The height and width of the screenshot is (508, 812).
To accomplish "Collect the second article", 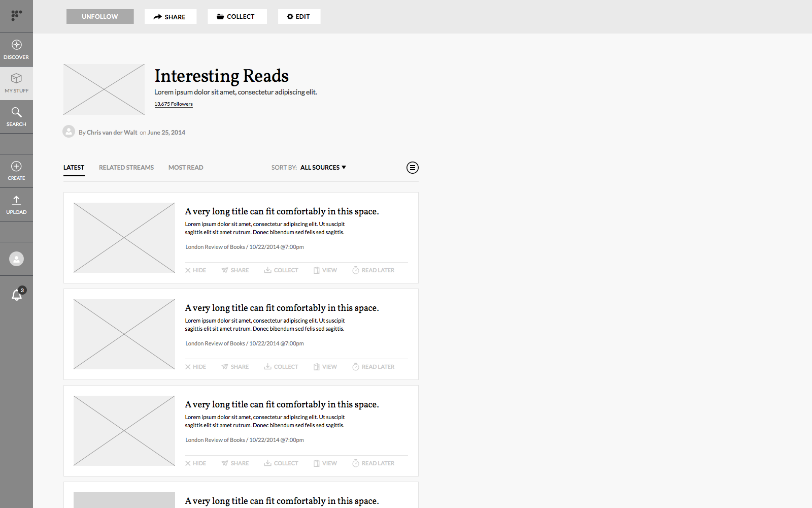I will coord(281,367).
